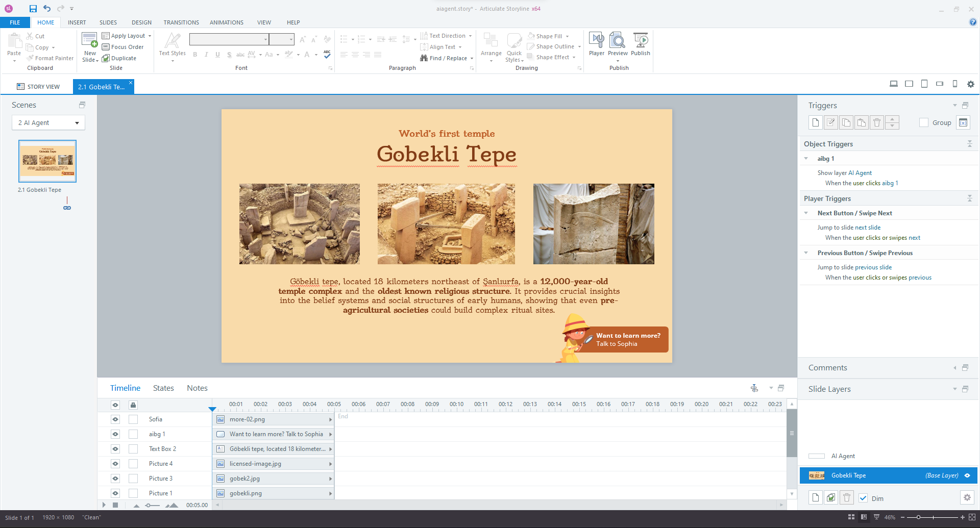Switch to the States tab

coord(163,388)
